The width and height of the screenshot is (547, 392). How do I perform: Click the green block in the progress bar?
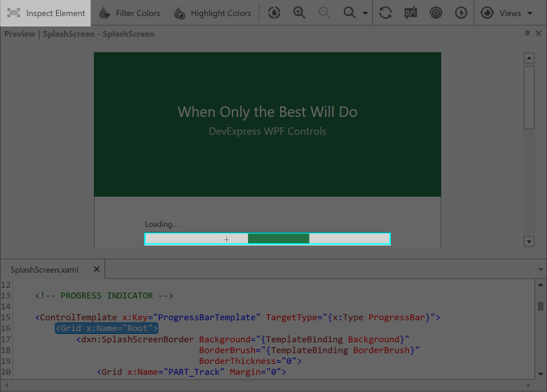(278, 239)
